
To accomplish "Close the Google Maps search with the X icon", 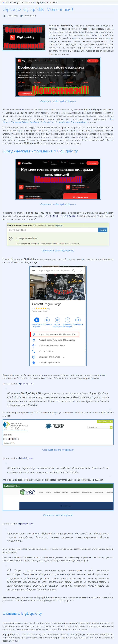I will pos(81,270).
